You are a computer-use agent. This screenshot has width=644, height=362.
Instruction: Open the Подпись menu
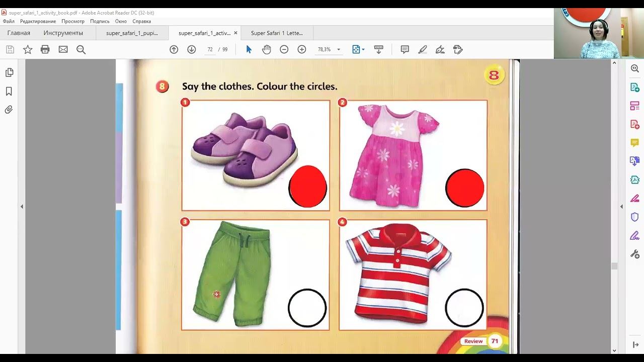click(x=100, y=21)
